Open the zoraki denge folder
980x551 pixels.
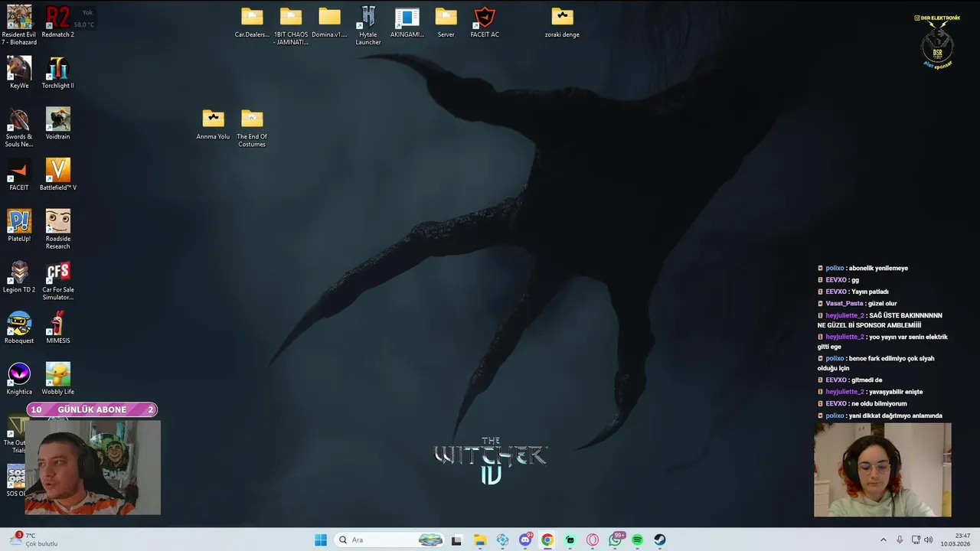(x=562, y=22)
